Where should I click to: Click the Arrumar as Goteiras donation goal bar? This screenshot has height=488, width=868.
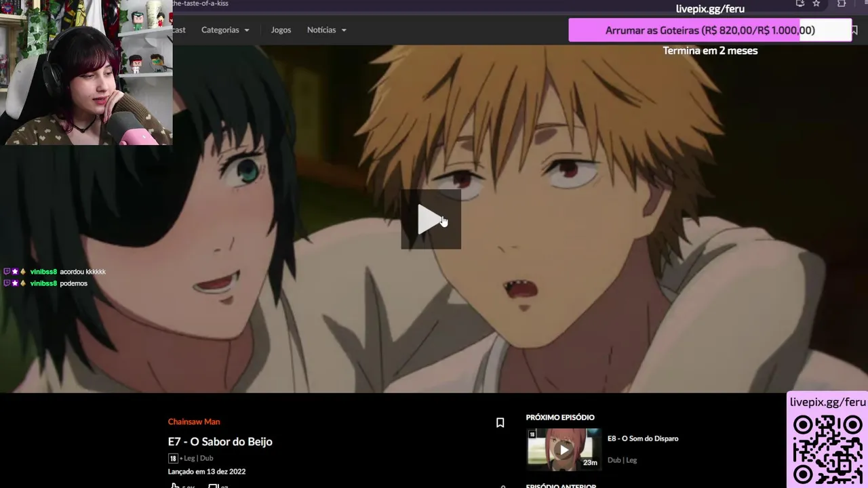[x=710, y=30]
